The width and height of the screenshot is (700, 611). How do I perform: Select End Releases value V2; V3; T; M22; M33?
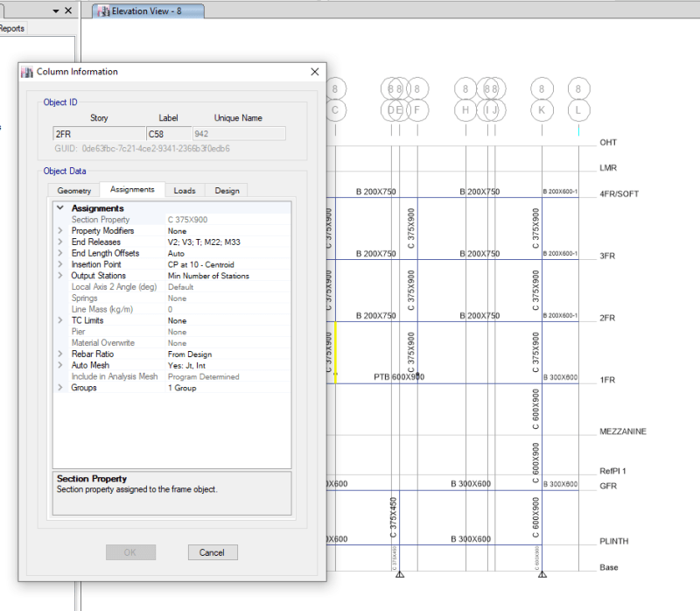coord(204,242)
